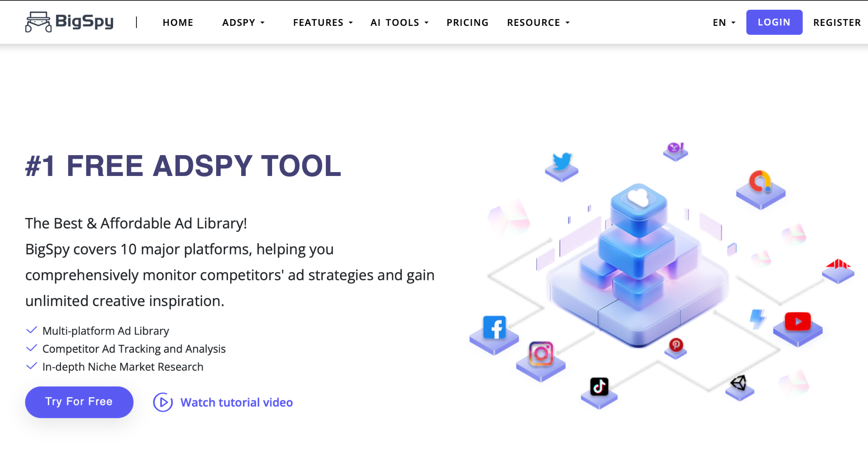The image size is (868, 469).
Task: Click the BigSpy logo
Action: (69, 22)
